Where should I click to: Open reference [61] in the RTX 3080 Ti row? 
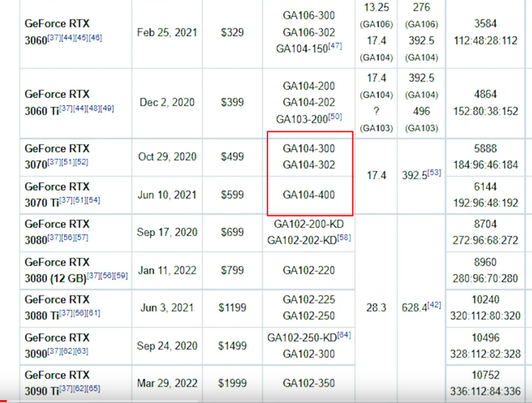pyautogui.click(x=93, y=313)
